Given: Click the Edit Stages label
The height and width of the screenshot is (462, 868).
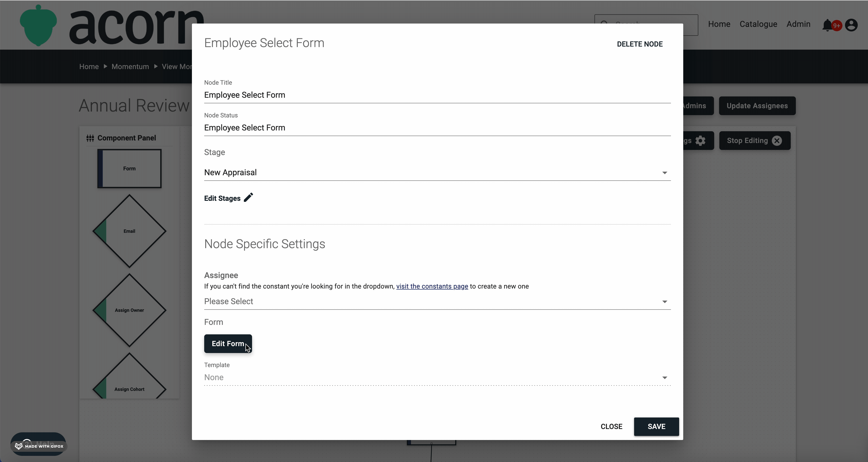Looking at the screenshot, I should click(222, 198).
